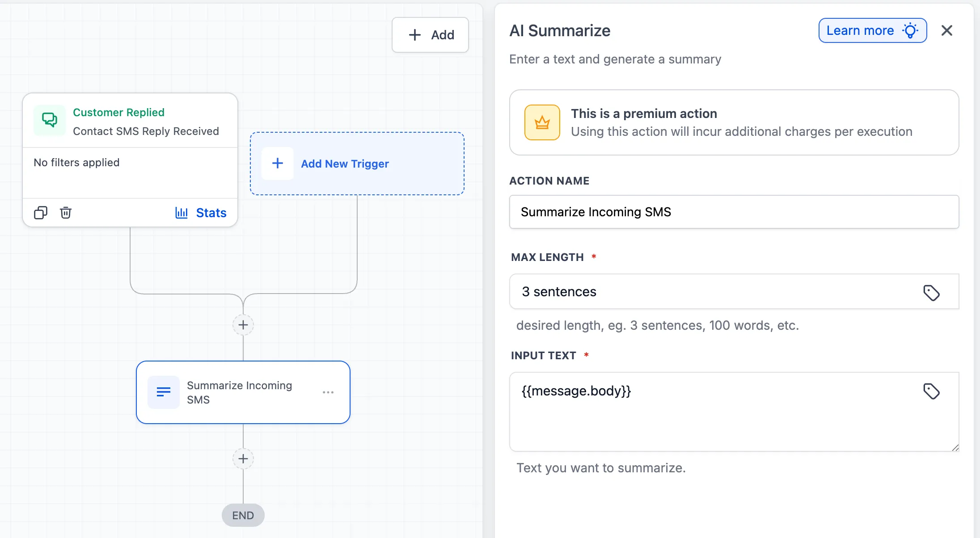Expand options with the Add button

[x=430, y=34]
